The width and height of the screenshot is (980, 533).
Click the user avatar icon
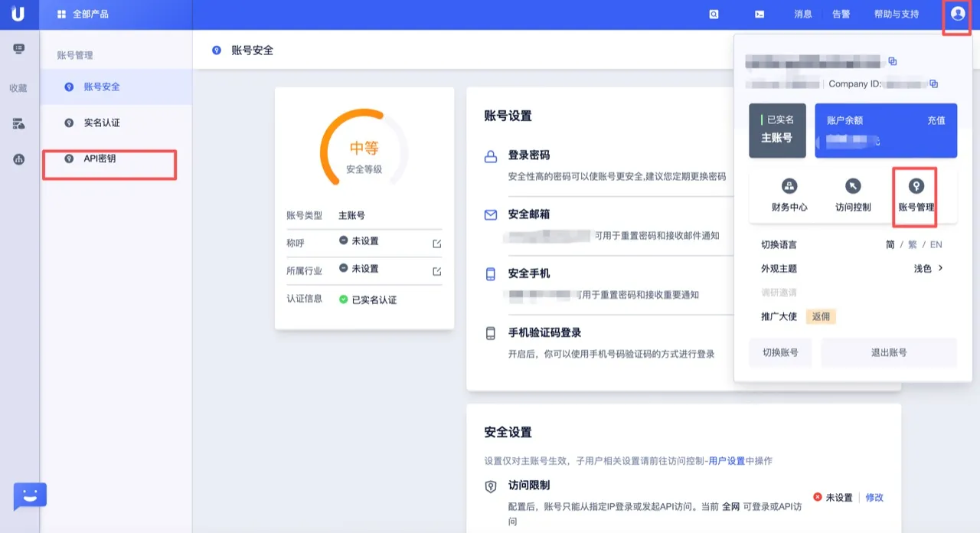957,14
